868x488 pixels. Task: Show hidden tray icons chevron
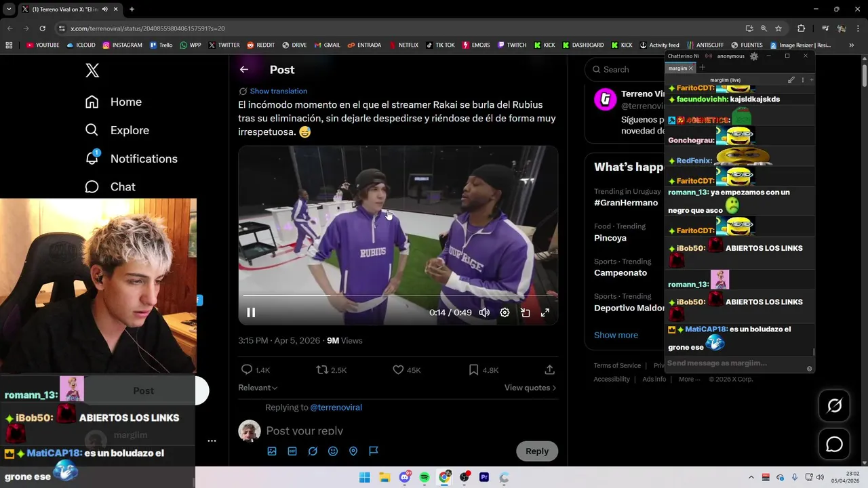click(x=751, y=477)
